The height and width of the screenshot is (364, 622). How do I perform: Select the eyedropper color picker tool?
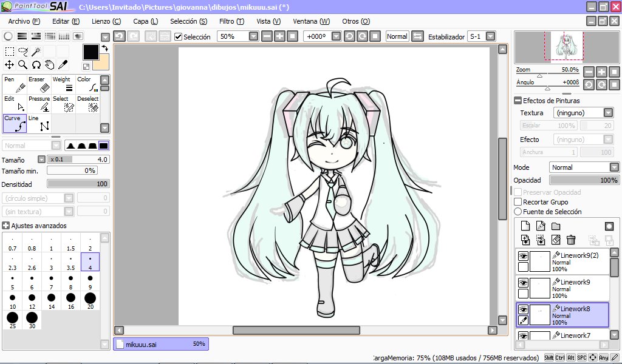tap(63, 64)
